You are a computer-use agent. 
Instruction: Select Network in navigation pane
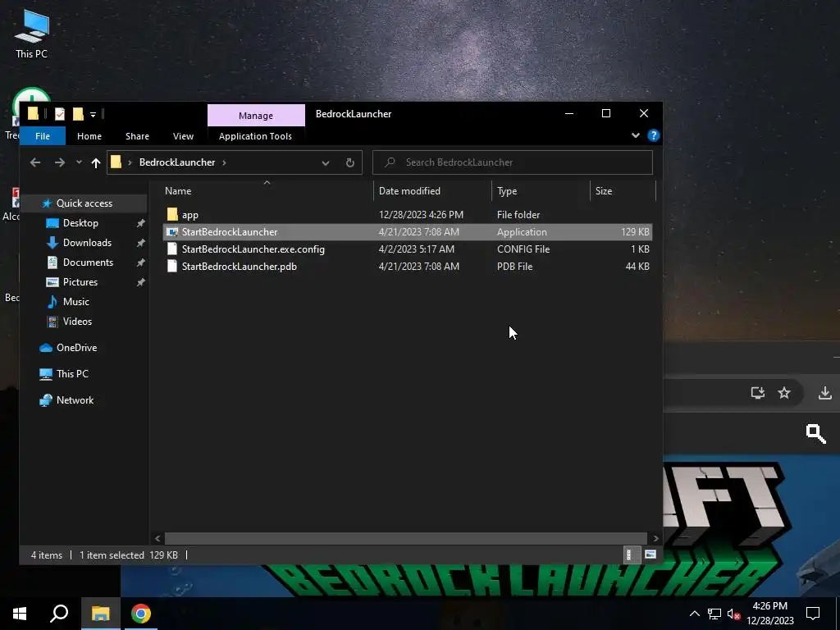coord(75,400)
